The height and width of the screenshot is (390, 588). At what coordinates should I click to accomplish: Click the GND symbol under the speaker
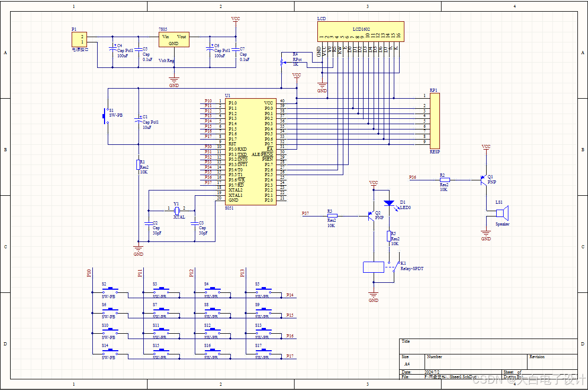[x=486, y=235]
